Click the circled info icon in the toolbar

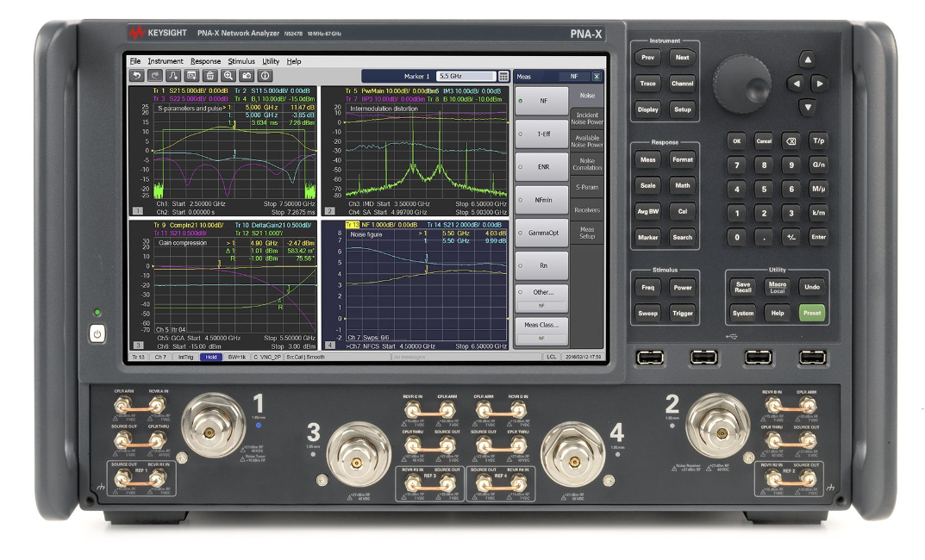[x=266, y=76]
